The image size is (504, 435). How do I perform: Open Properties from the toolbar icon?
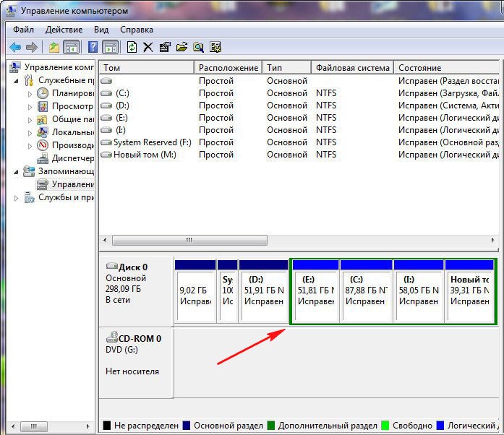coord(165,48)
